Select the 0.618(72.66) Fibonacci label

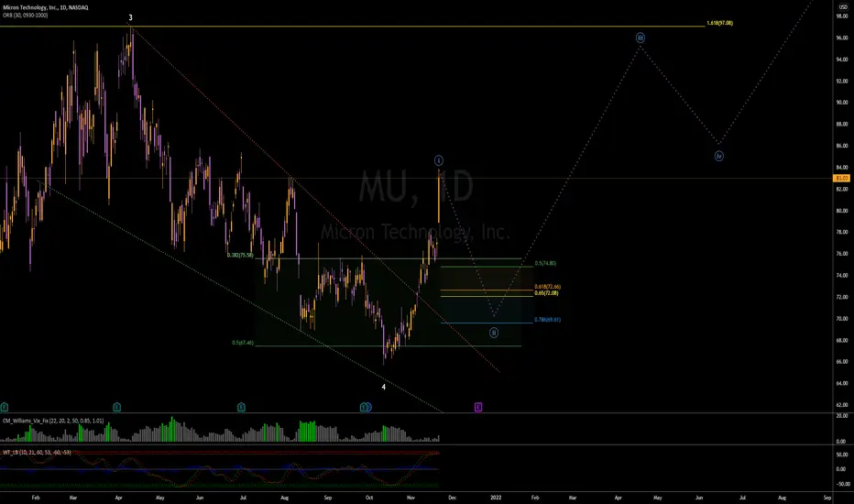click(547, 287)
